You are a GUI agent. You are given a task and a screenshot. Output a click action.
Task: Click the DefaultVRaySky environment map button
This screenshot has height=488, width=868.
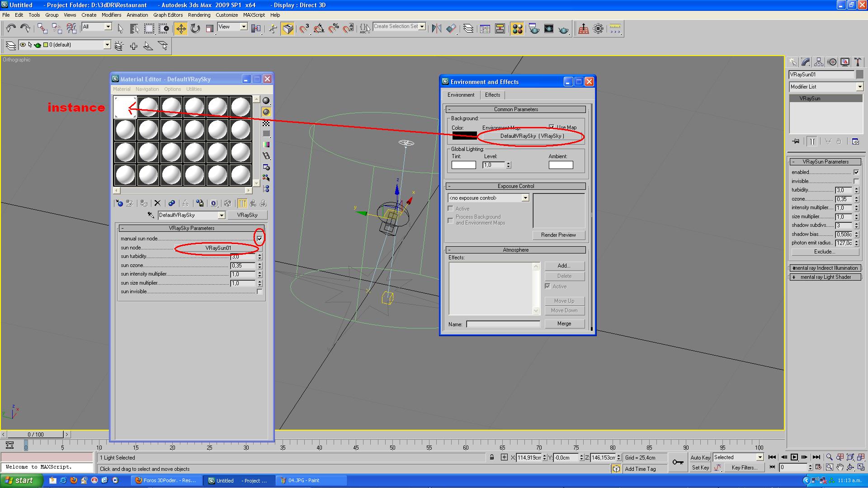click(532, 136)
